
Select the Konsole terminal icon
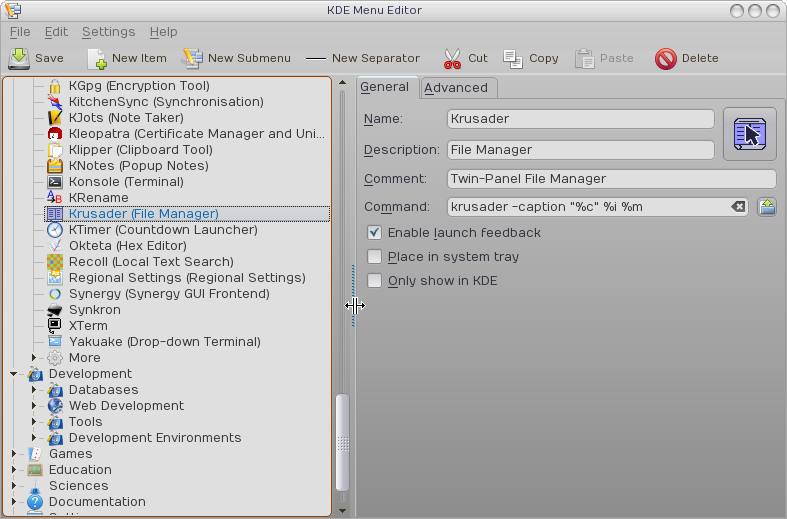click(x=55, y=182)
